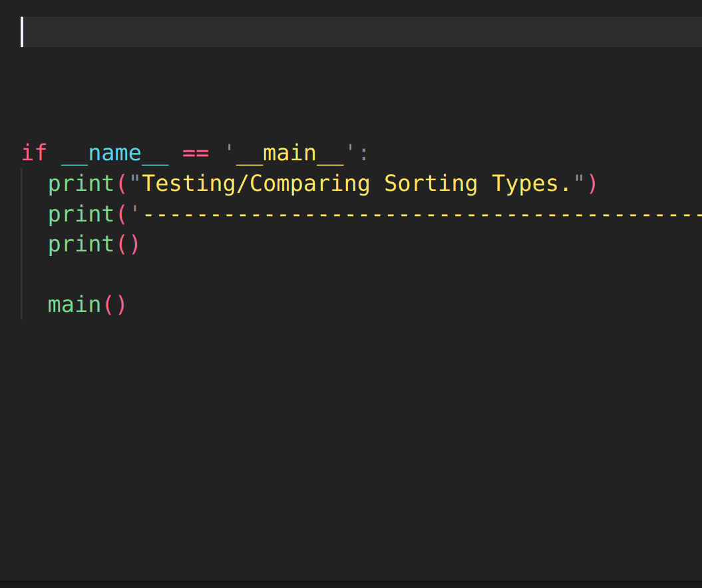Click the == comparison operator
The width and height of the screenshot is (702, 588).
coord(195,153)
